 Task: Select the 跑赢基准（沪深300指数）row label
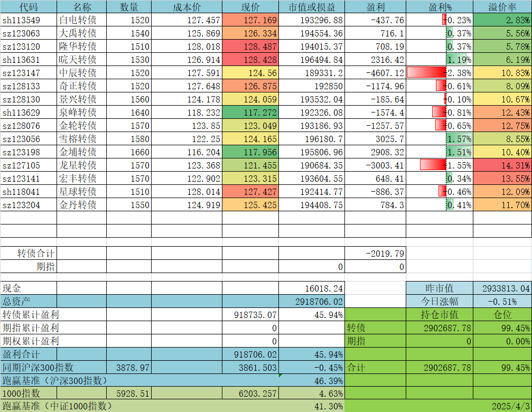[x=139, y=380]
